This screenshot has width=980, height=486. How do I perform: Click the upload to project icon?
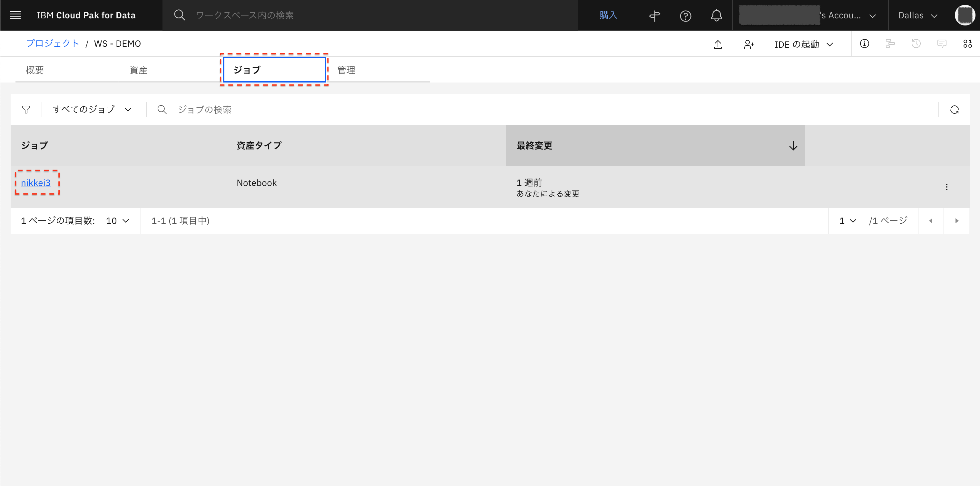point(718,44)
